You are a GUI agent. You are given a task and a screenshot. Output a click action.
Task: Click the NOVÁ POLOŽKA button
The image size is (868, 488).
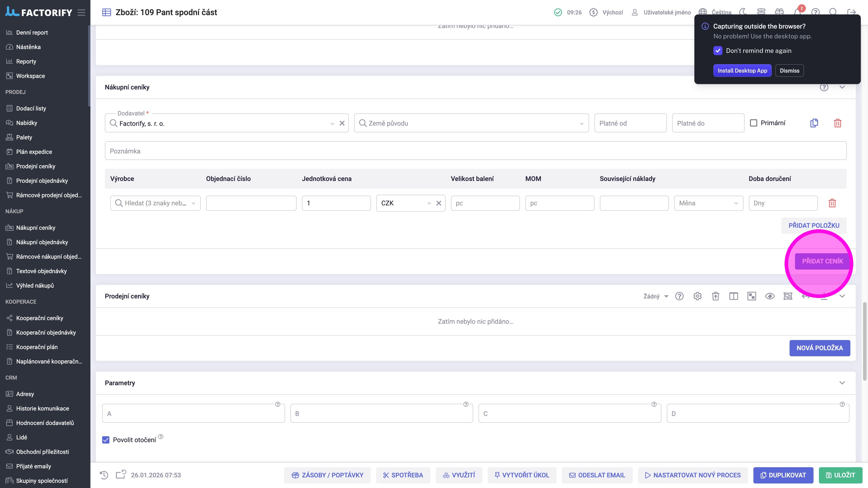click(x=819, y=348)
